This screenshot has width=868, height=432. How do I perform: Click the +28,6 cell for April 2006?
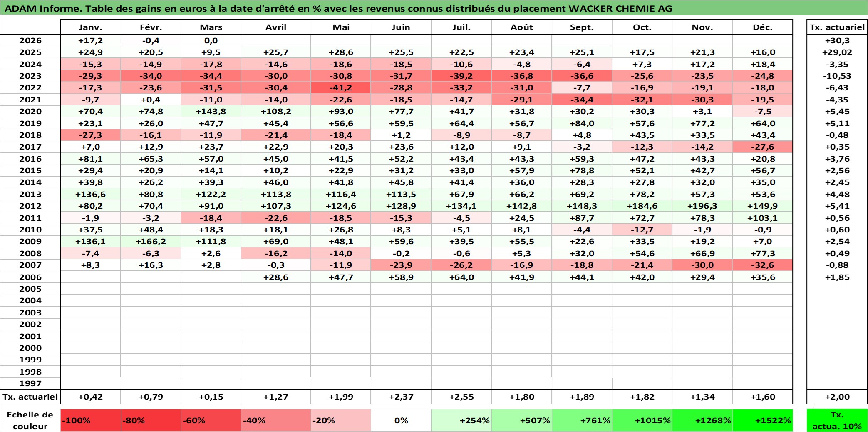[x=276, y=277]
